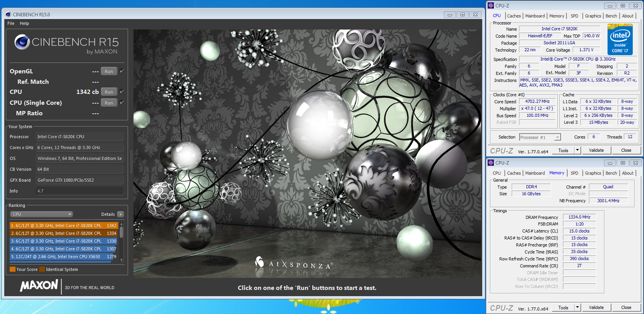Click Tools button in top CPU-Z

click(563, 150)
